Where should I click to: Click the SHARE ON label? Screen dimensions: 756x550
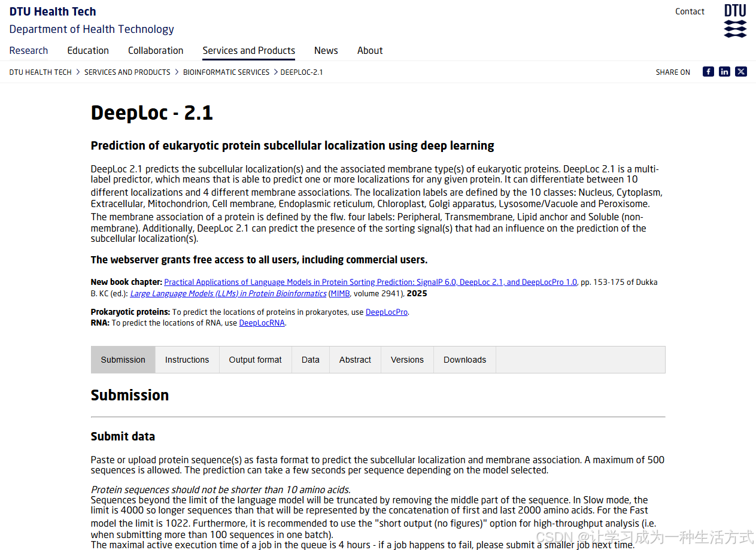tap(673, 72)
